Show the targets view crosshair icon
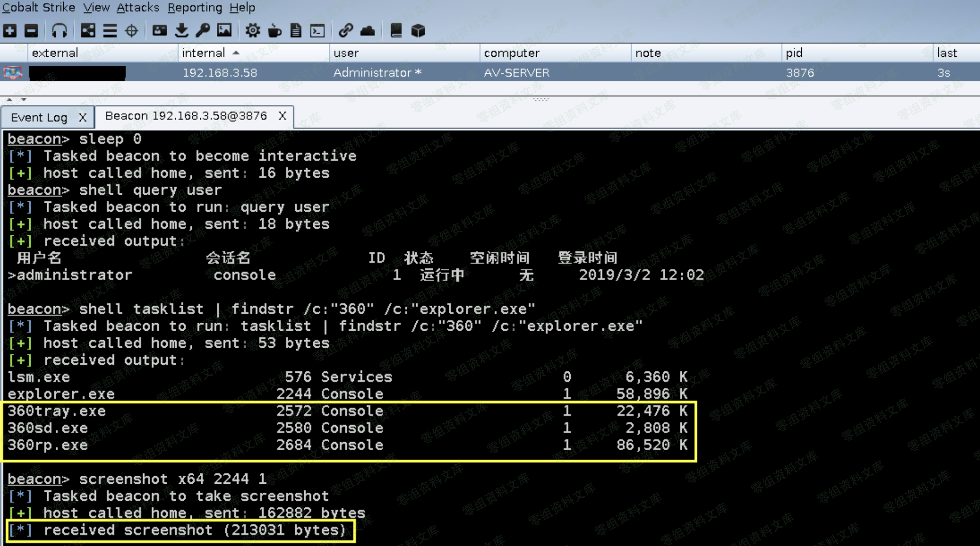This screenshot has width=980, height=546. coord(132,31)
